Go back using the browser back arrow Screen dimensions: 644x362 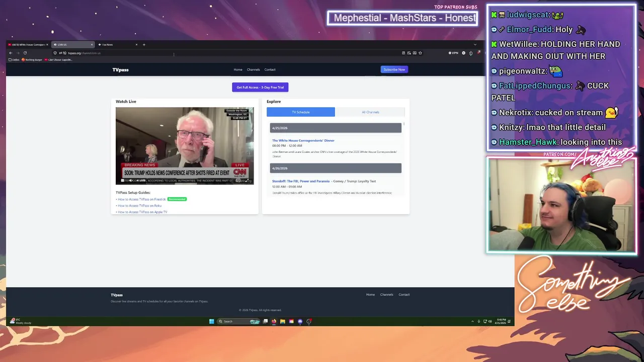tap(11, 53)
